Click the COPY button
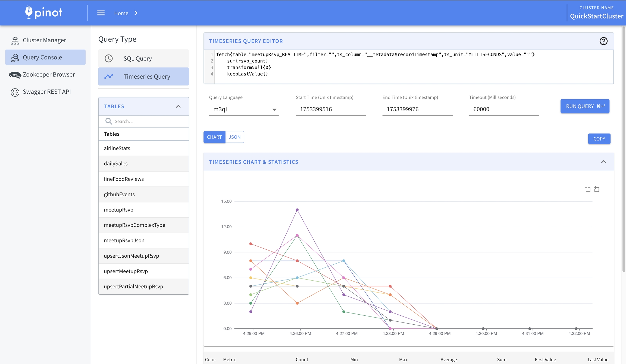Screen dimensions: 626x364 [x=599, y=139]
